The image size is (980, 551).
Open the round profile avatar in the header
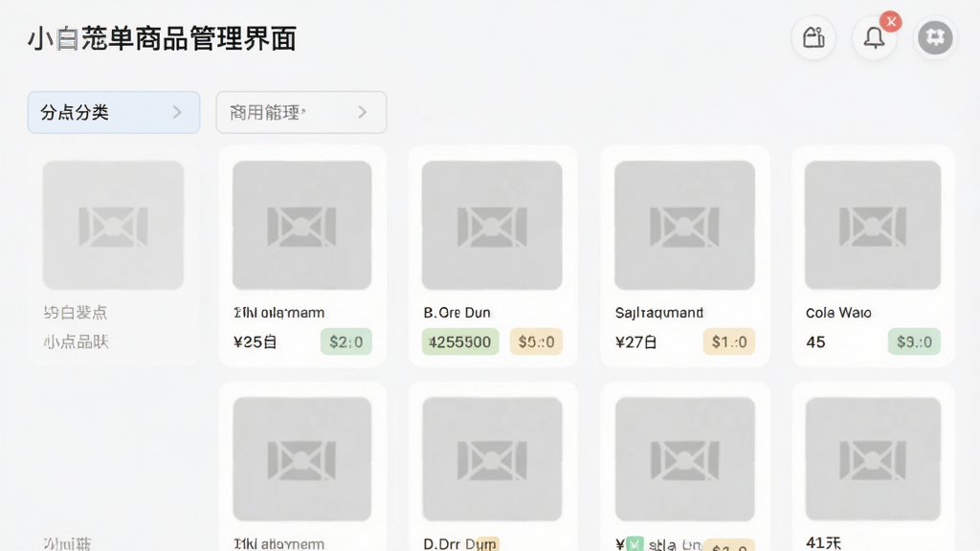pos(935,37)
